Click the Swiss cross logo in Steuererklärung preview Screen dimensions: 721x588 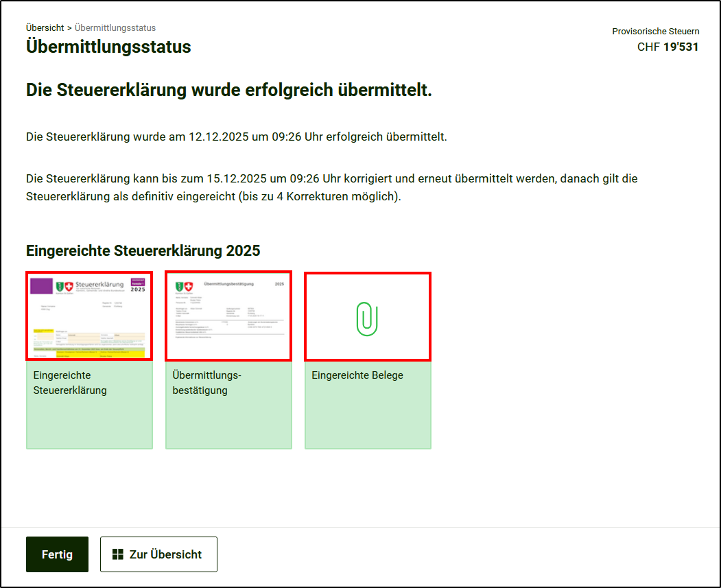pyautogui.click(x=69, y=287)
